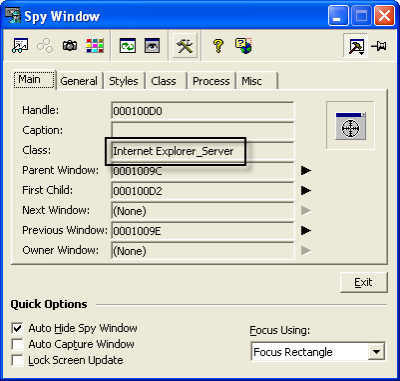Open the color palette grid icon
Image resolution: width=400 pixels, height=381 pixels.
95,45
